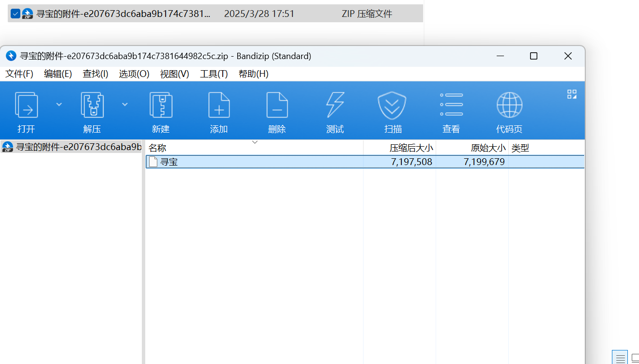Open the 帮助(H) menu
639x364 pixels.
pyautogui.click(x=253, y=74)
